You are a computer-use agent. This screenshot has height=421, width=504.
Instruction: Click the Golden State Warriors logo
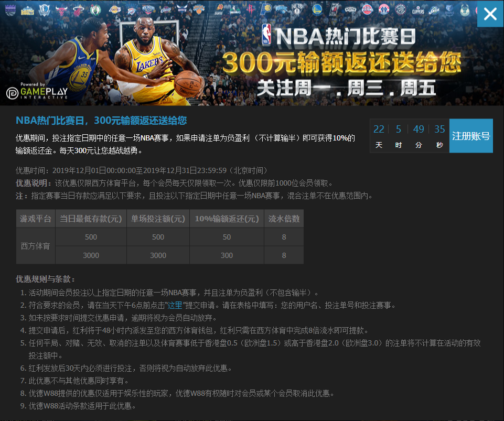[317, 9]
